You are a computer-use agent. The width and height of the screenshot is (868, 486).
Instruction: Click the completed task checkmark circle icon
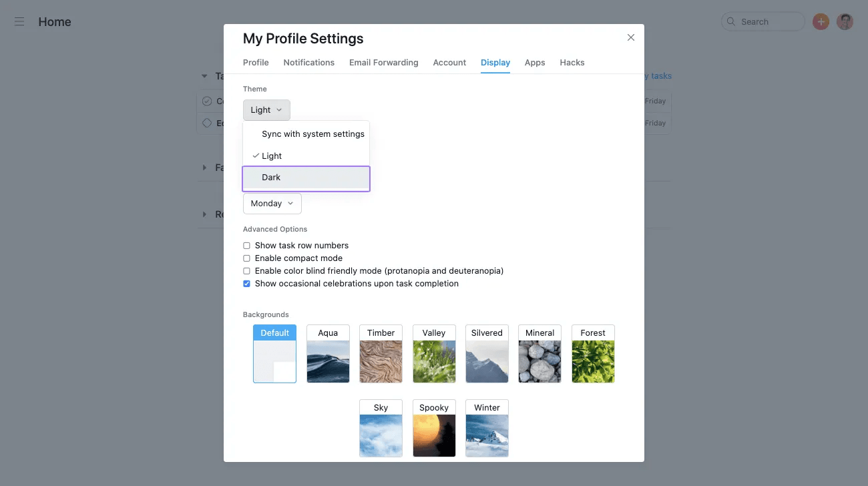pos(207,101)
